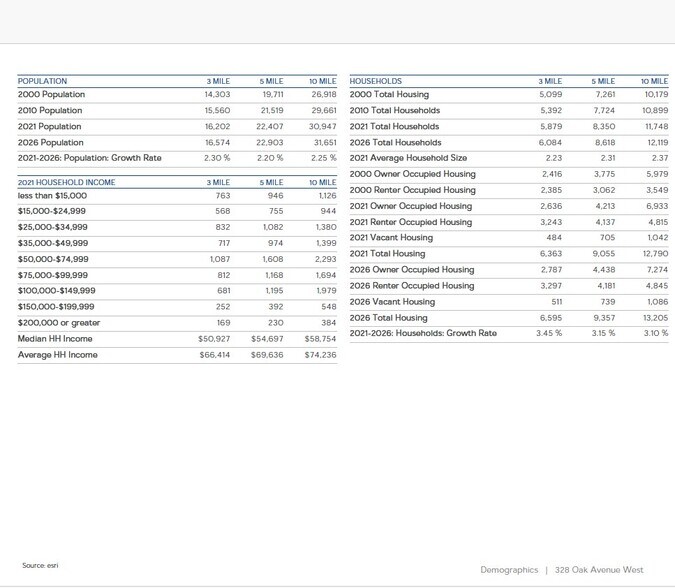This screenshot has height=588, width=675.
Task: Click the Median HH Income row label
Action: (55, 339)
